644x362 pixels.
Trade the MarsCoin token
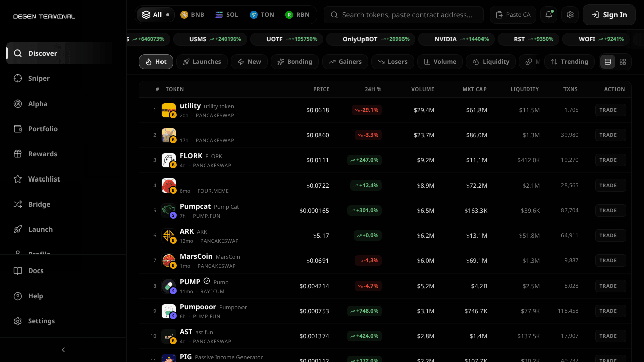[610, 260]
